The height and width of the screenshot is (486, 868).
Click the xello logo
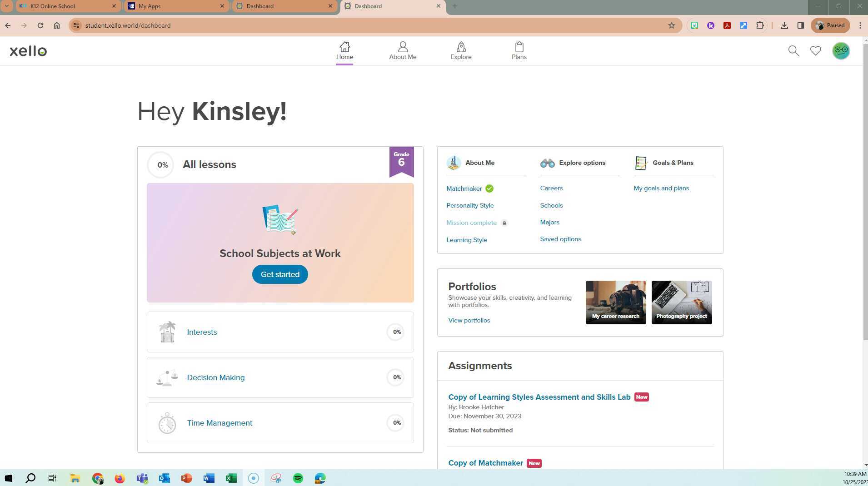28,50
